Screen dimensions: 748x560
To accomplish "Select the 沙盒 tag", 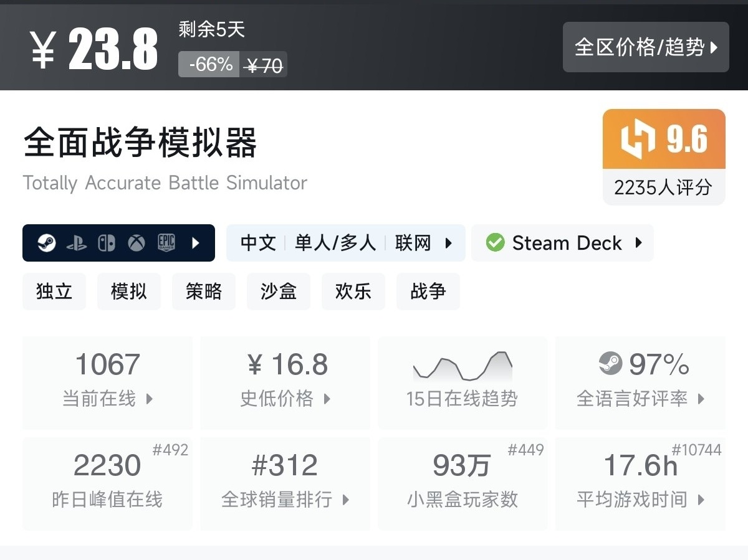I will point(279,292).
